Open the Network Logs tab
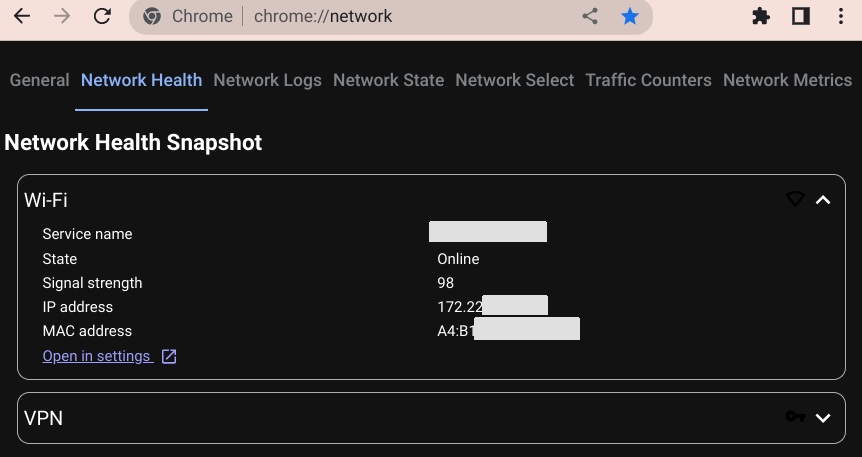This screenshot has width=862, height=457. (267, 80)
